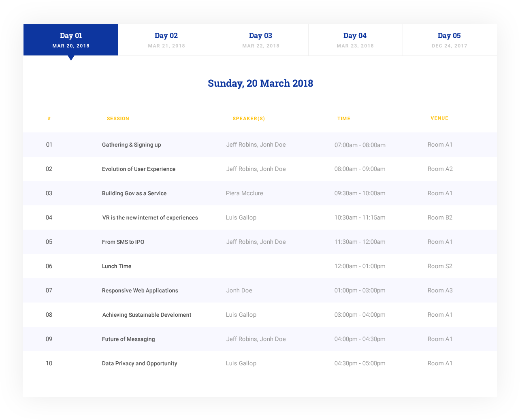Click the # column header

click(x=49, y=119)
